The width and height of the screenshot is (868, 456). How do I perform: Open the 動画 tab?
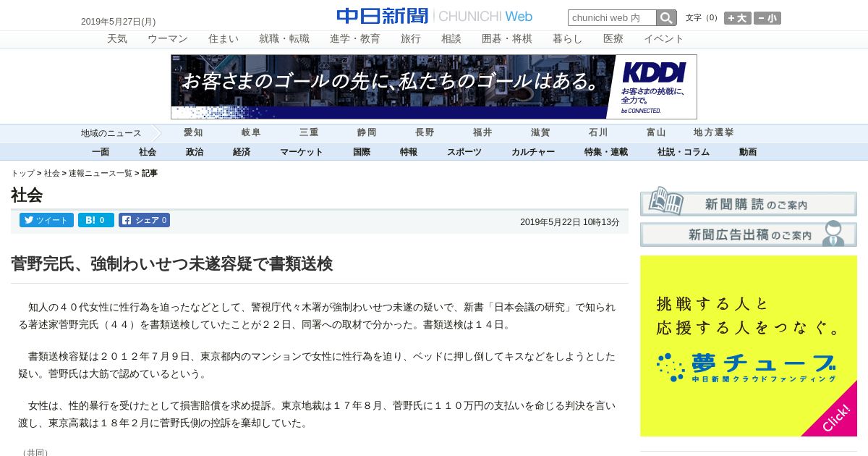click(748, 152)
